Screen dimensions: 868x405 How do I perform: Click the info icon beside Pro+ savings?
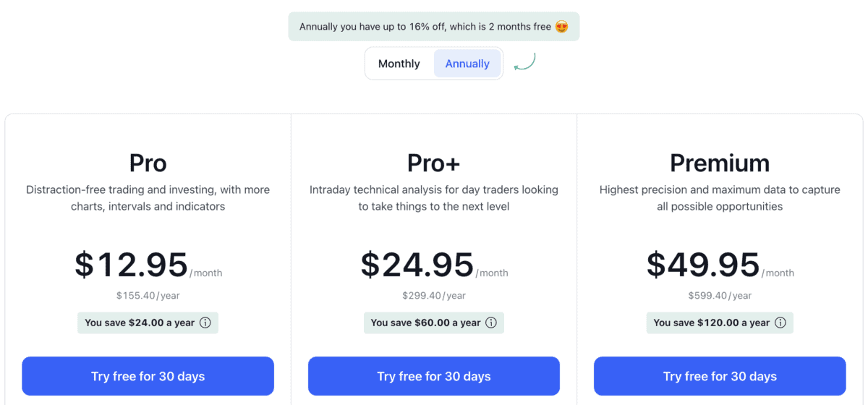tap(491, 323)
